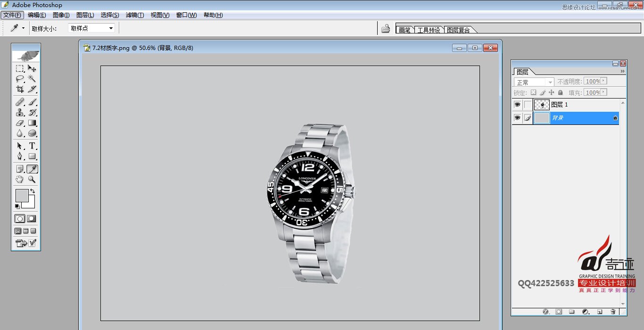Switch to 图层复合 tab
Image resolution: width=644 pixels, height=330 pixels.
tap(458, 30)
